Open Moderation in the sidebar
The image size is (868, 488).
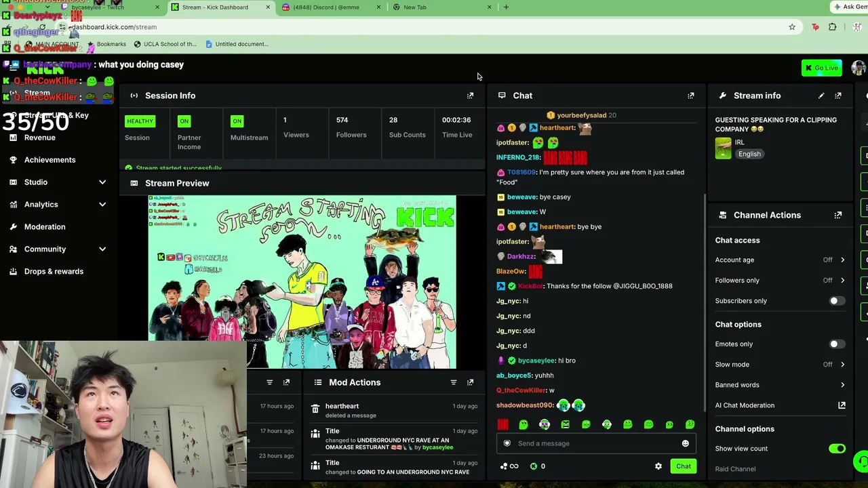point(45,227)
